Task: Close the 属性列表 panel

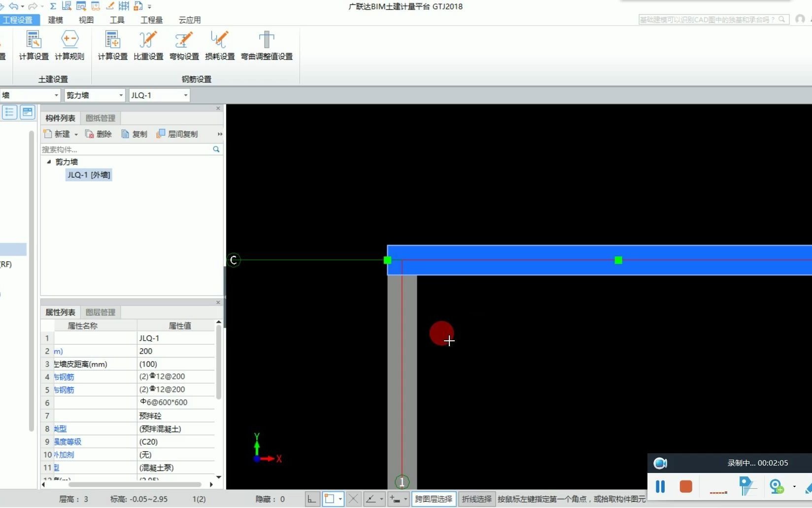Action: pyautogui.click(x=218, y=302)
